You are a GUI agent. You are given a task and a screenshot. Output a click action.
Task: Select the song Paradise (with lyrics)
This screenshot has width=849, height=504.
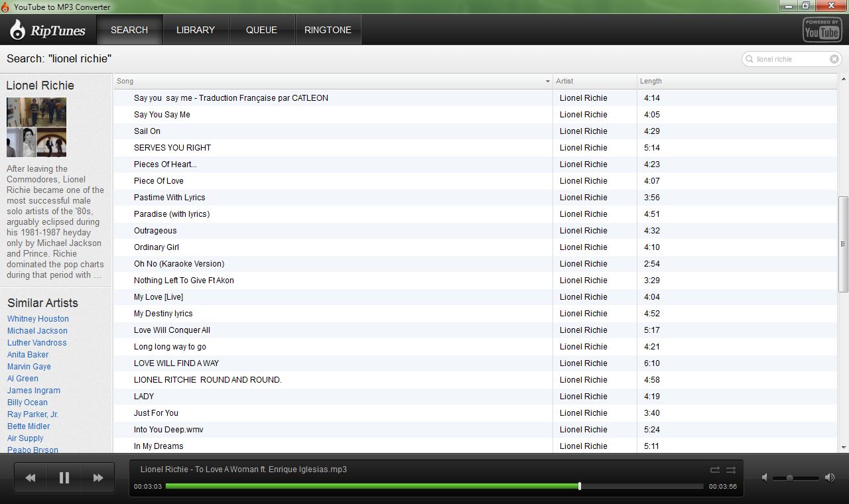click(x=172, y=214)
